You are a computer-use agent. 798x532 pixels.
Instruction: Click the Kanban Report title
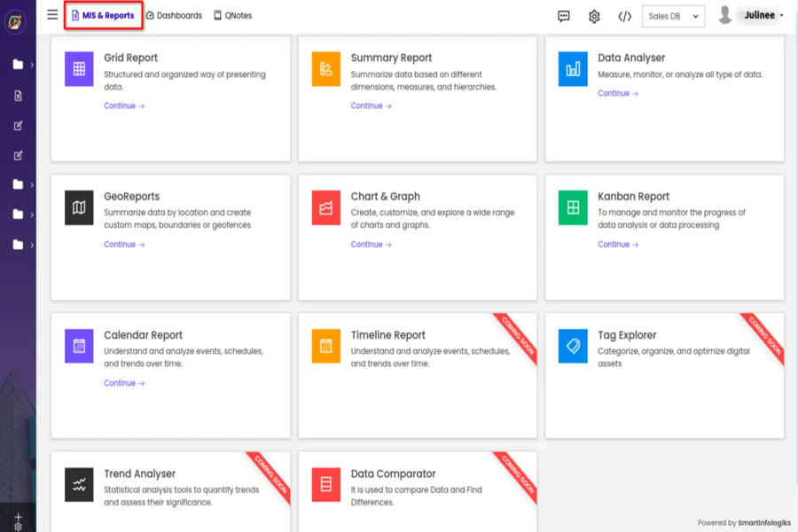633,197
